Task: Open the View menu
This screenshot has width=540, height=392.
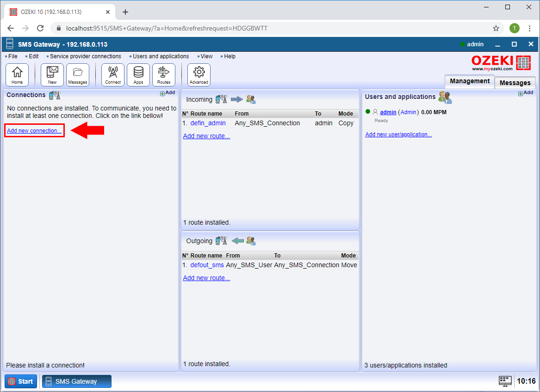Action: [x=206, y=56]
